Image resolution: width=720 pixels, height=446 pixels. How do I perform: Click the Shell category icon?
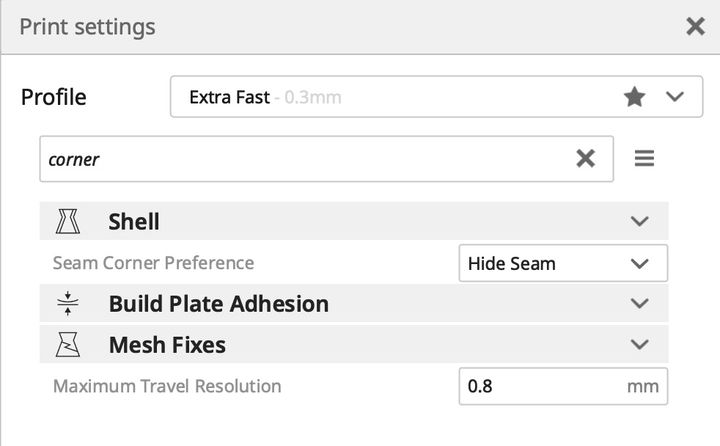click(69, 221)
